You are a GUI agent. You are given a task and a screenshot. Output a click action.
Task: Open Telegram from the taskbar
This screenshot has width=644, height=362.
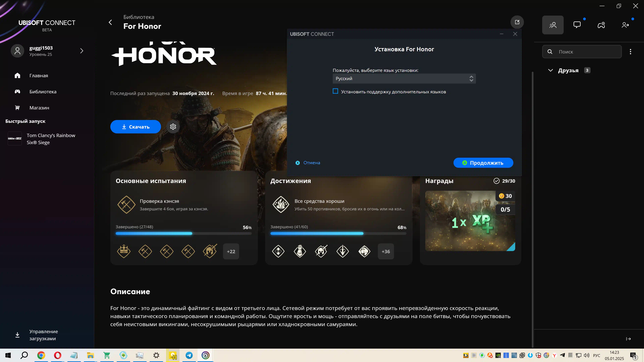189,355
